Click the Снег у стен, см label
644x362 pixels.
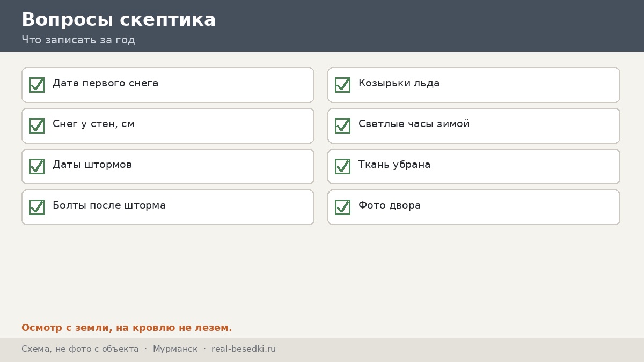93,124
